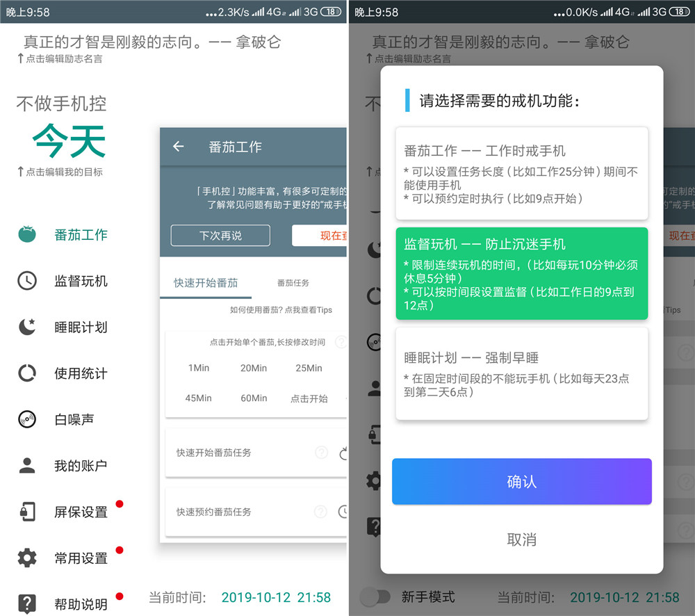Choose 睡眠计划 option in dialog
The width and height of the screenshot is (695, 616).
click(522, 374)
